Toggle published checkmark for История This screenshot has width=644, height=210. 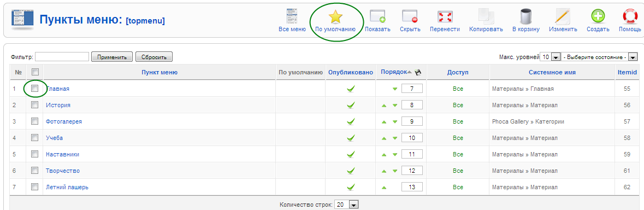click(x=350, y=105)
